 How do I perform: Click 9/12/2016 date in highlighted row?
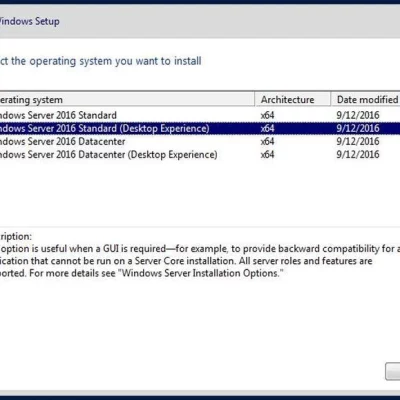358,128
